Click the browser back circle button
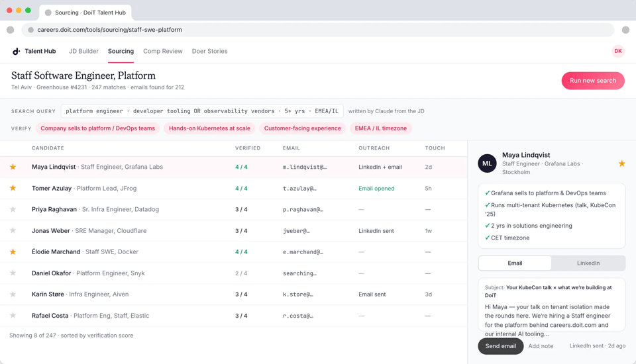This screenshot has width=636, height=364. [11, 30]
